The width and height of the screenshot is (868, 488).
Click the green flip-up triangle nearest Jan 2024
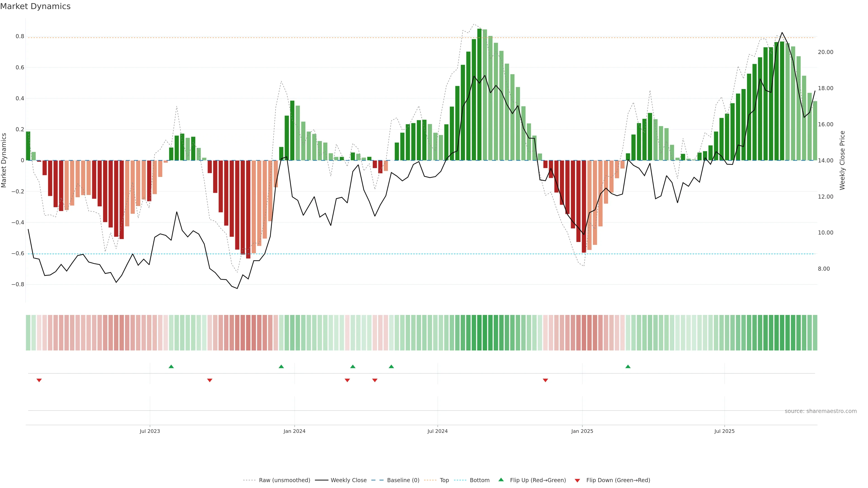[x=281, y=366]
